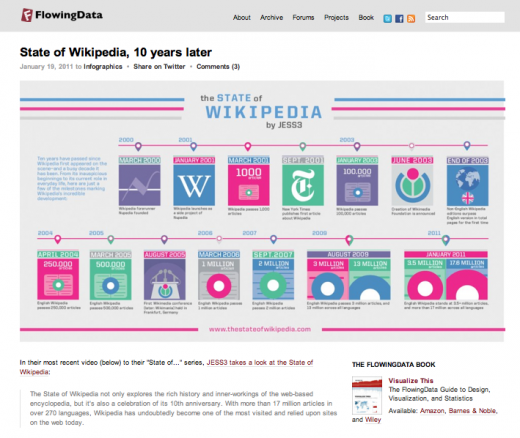
Task: Click the timeline pin above April 2004
Action: 58,239
